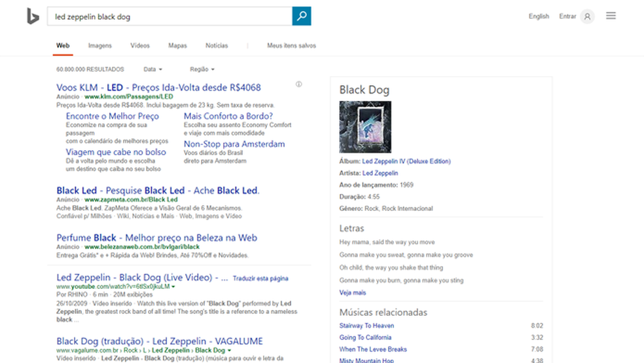Switch to the Vídeos tab

click(x=140, y=46)
